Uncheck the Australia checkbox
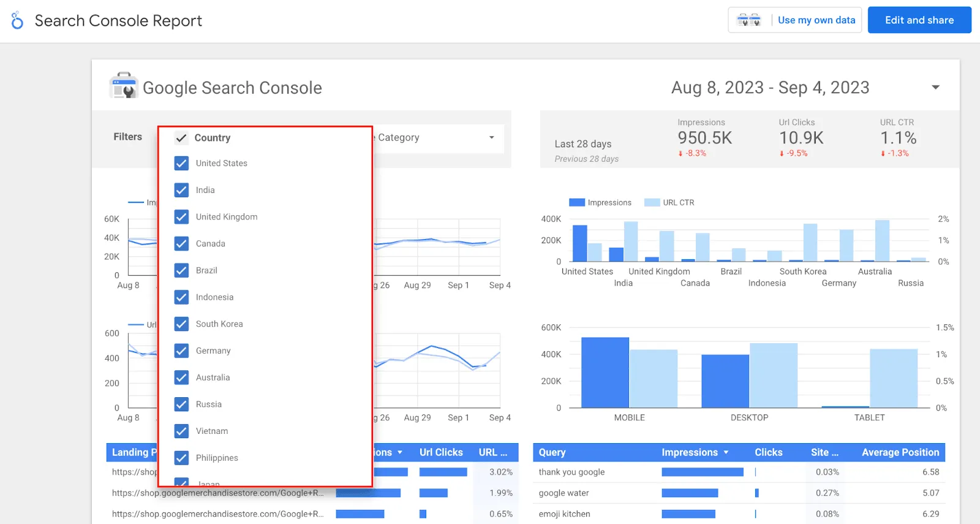 (181, 378)
